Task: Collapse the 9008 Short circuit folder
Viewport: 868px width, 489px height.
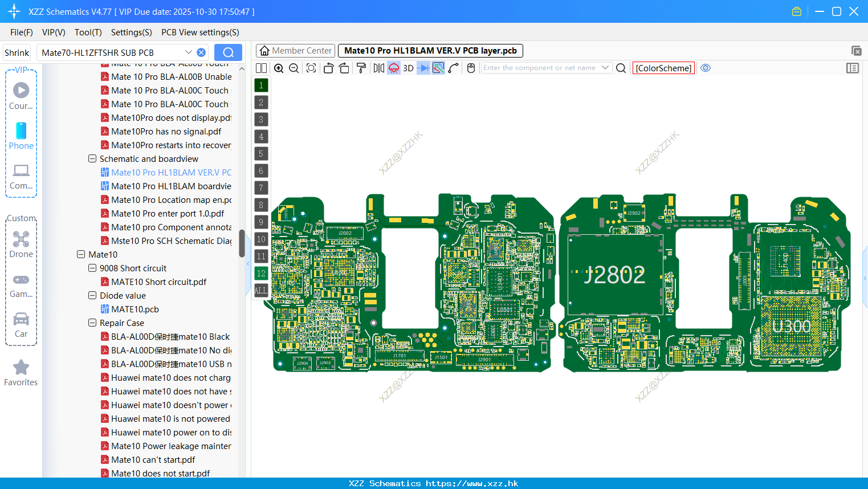Action: point(92,268)
